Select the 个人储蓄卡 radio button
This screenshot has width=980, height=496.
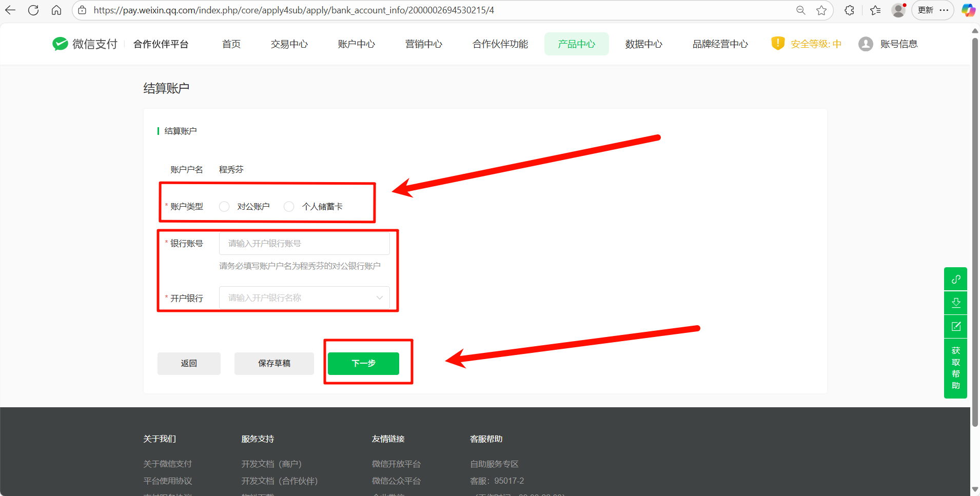pyautogui.click(x=289, y=206)
